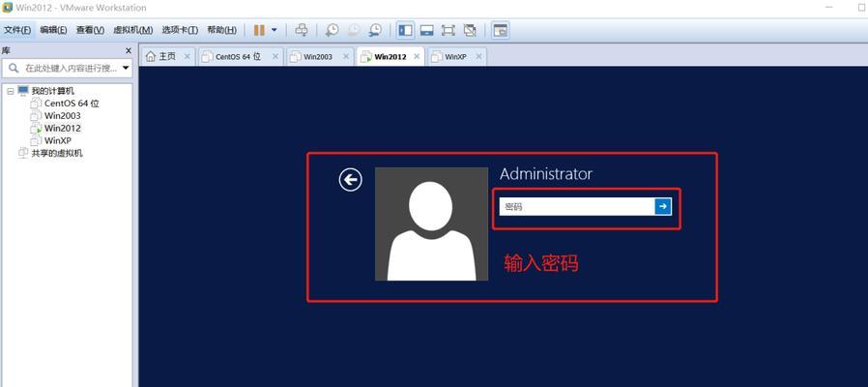
Task: Click the 密码 password input field
Action: (x=577, y=207)
